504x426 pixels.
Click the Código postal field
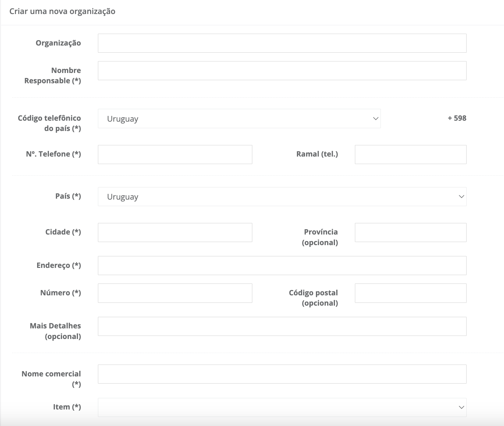[410, 293]
